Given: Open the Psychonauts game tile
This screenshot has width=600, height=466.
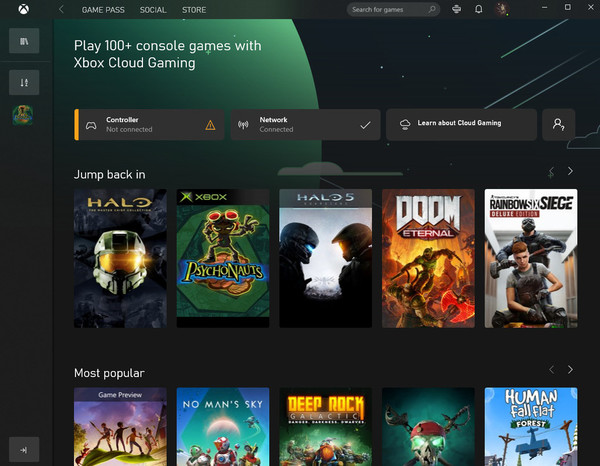Looking at the screenshot, I should [223, 258].
